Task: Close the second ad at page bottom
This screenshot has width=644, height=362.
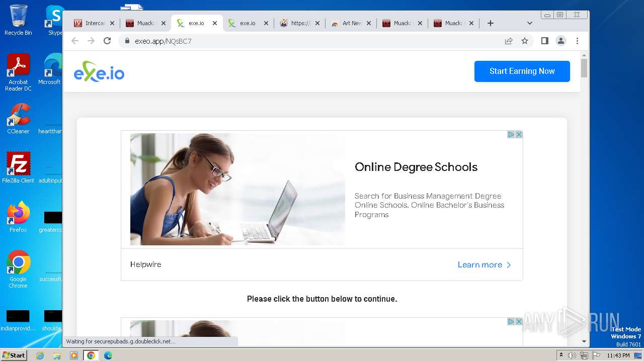Action: (x=519, y=321)
